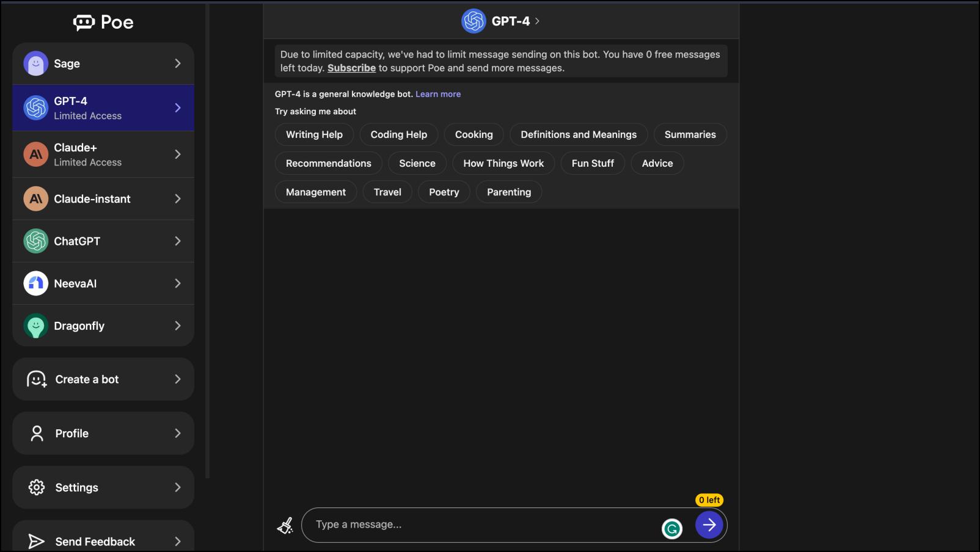Click the Subscribe link
Screen dimensions: 980x552
(351, 68)
